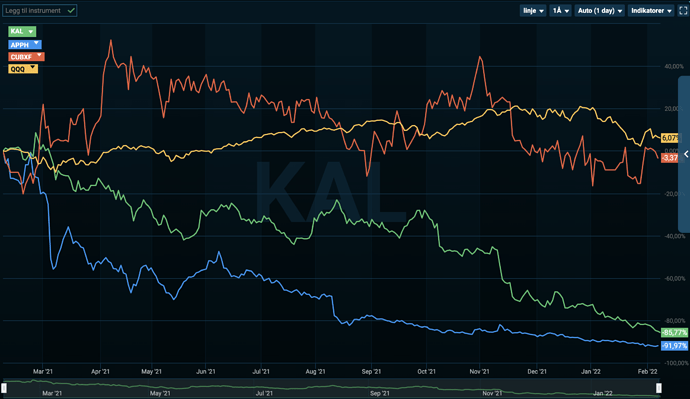Open the linje chart type menu
The height and width of the screenshot is (399, 690).
[533, 11]
